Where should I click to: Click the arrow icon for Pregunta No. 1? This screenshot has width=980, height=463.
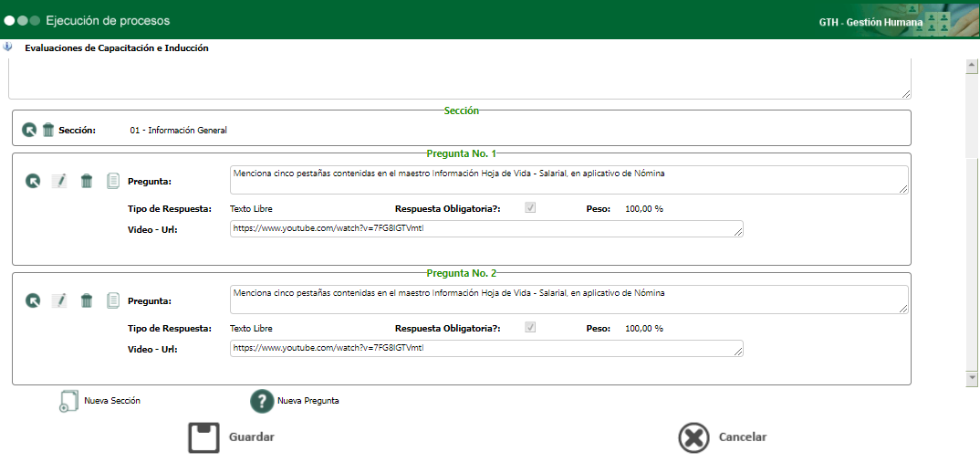click(33, 181)
